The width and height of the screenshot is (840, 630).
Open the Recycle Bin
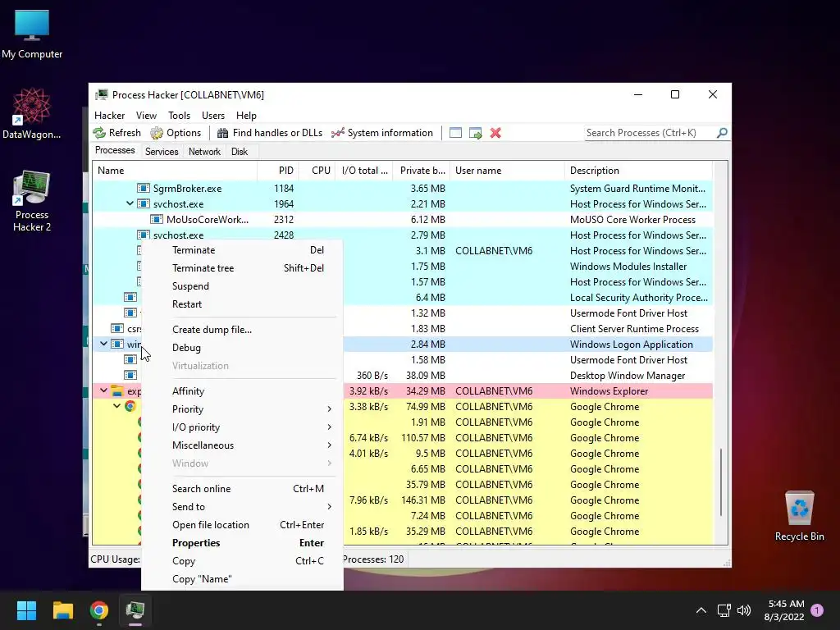click(799, 516)
